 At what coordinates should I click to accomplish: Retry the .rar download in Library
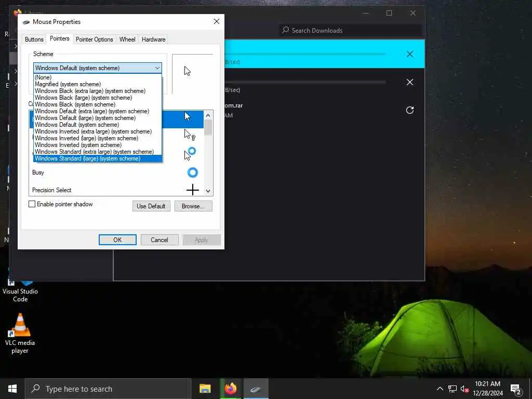point(409,110)
